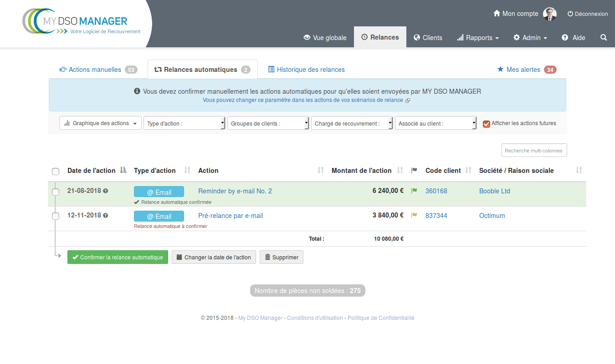Image resolution: width=615 pixels, height=364 pixels.
Task: Open the Type d'action dropdown filter
Action: [184, 123]
